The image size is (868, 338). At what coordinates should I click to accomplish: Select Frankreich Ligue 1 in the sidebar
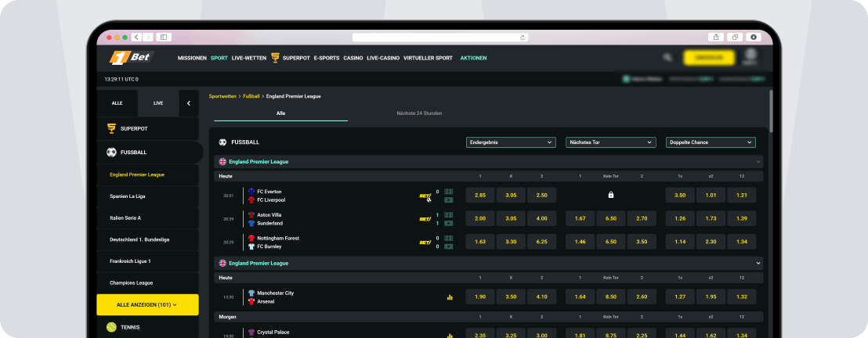147,261
